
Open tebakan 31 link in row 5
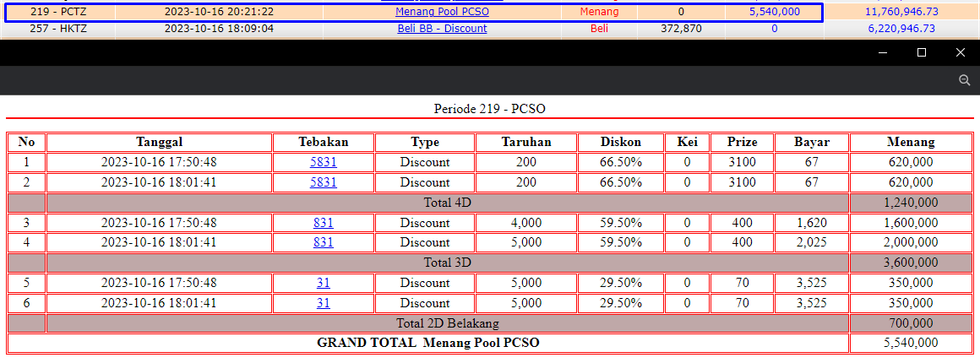tap(323, 283)
